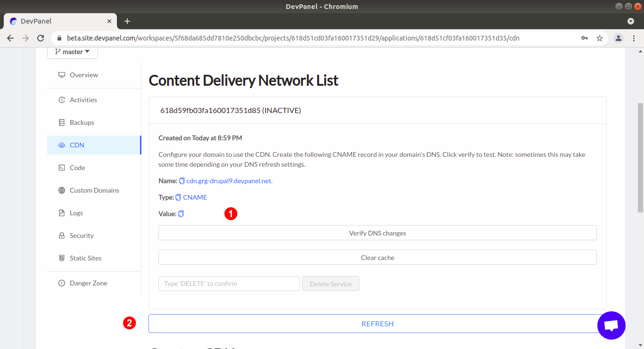The width and height of the screenshot is (644, 349).
Task: Expand the master branch dropdown
Action: click(x=73, y=52)
